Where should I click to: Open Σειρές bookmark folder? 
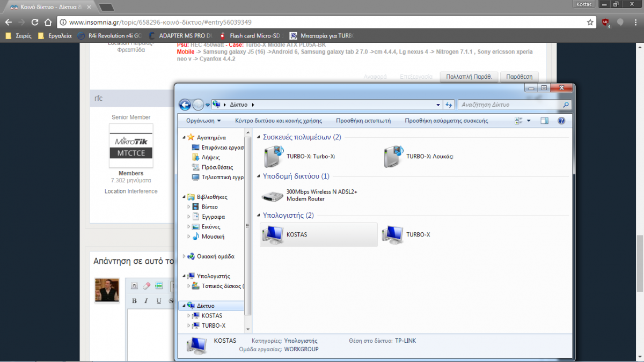click(18, 36)
